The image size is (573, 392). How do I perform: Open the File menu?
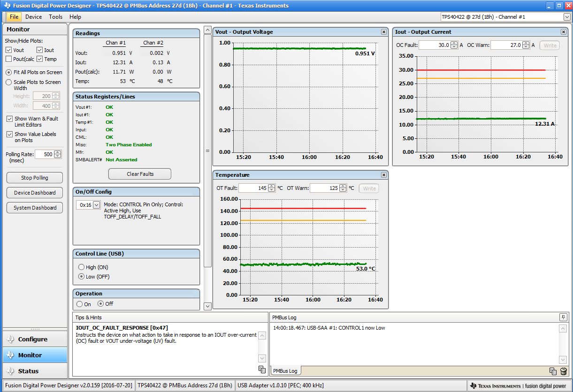point(14,17)
